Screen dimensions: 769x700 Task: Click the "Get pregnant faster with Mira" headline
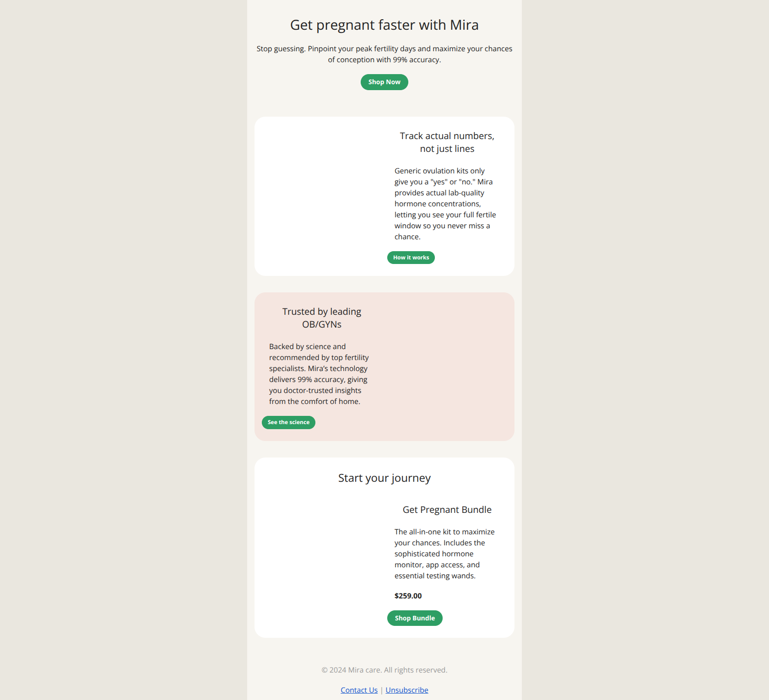click(x=384, y=25)
